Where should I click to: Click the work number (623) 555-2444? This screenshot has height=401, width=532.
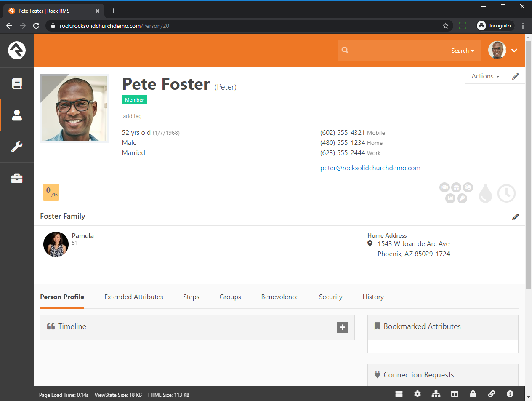tap(343, 153)
